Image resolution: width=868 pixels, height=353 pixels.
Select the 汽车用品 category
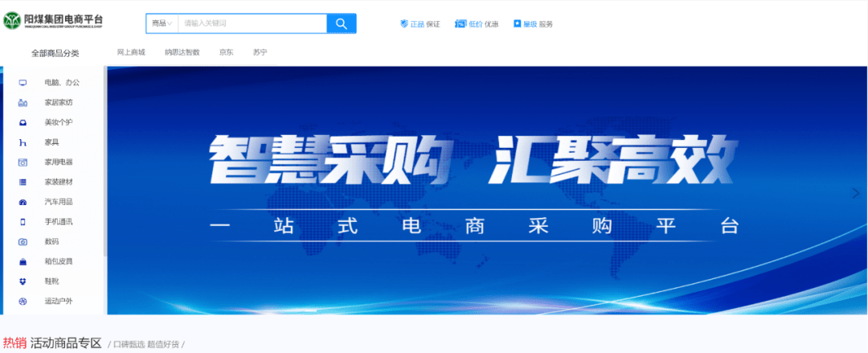tap(59, 203)
